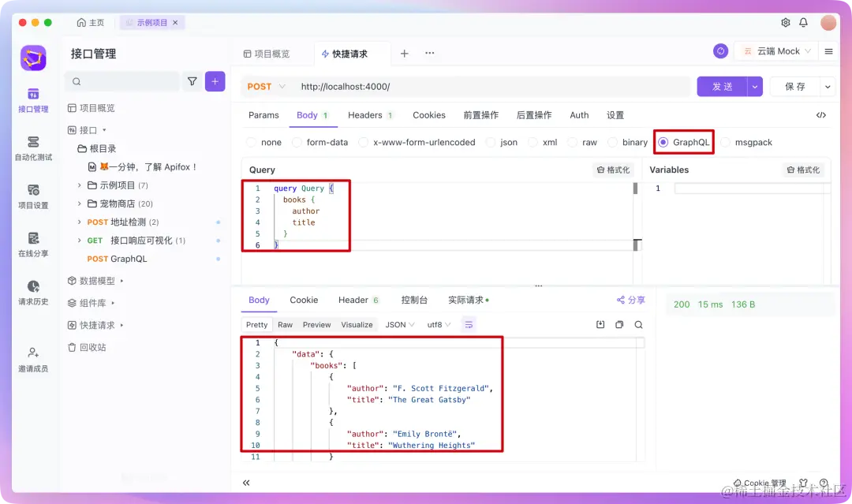Viewport: 852px width, 504px height.
Task: Search within the response body
Action: [638, 325]
